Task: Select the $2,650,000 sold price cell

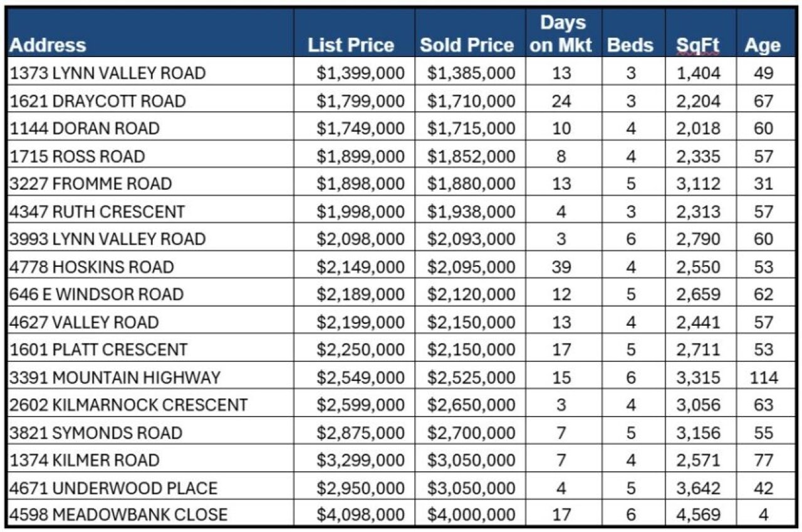Action: pos(471,405)
